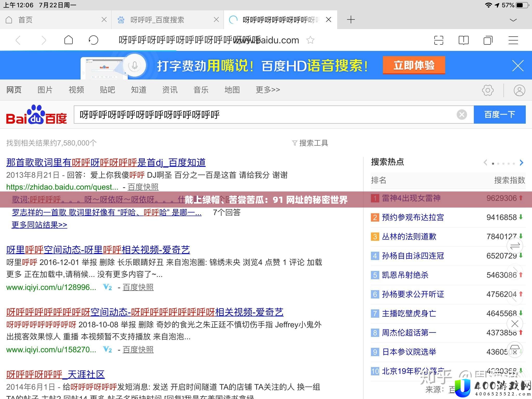
Task: Reload the page with the refresh icon
Action: pyautogui.click(x=93, y=40)
